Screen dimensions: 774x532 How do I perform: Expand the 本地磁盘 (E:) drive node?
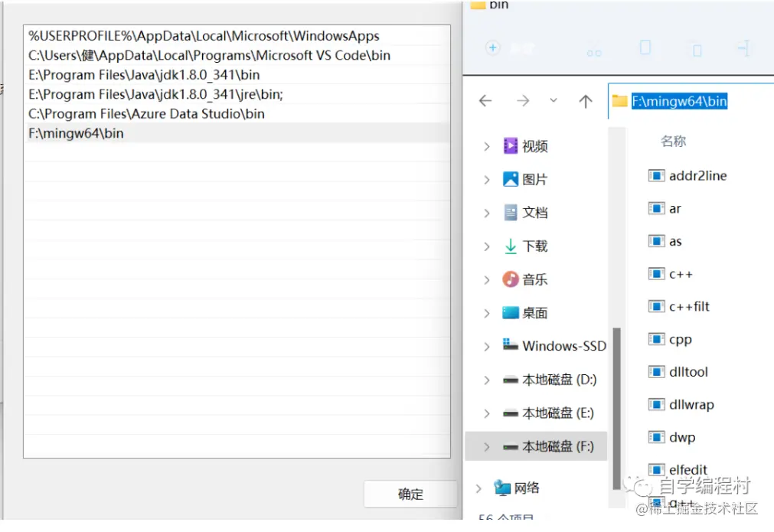coord(487,413)
